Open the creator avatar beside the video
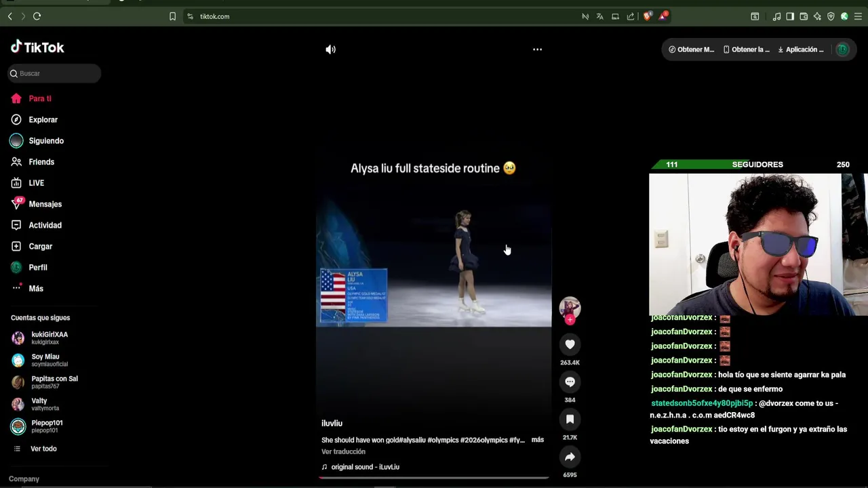Image resolution: width=868 pixels, height=488 pixels. (x=570, y=307)
